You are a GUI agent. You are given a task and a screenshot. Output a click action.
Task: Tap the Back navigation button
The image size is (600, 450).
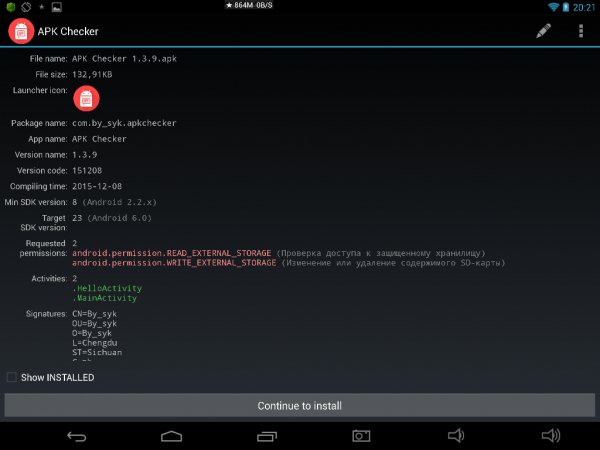(77, 436)
